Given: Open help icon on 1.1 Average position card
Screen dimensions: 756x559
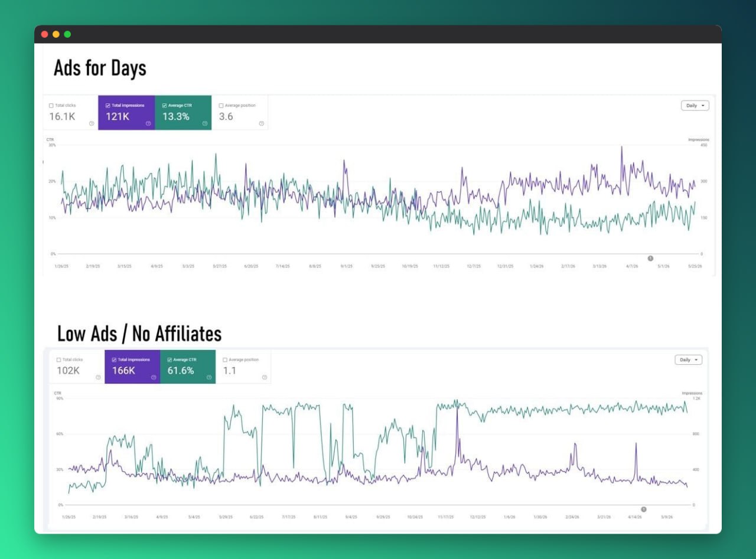Looking at the screenshot, I should coord(265,377).
